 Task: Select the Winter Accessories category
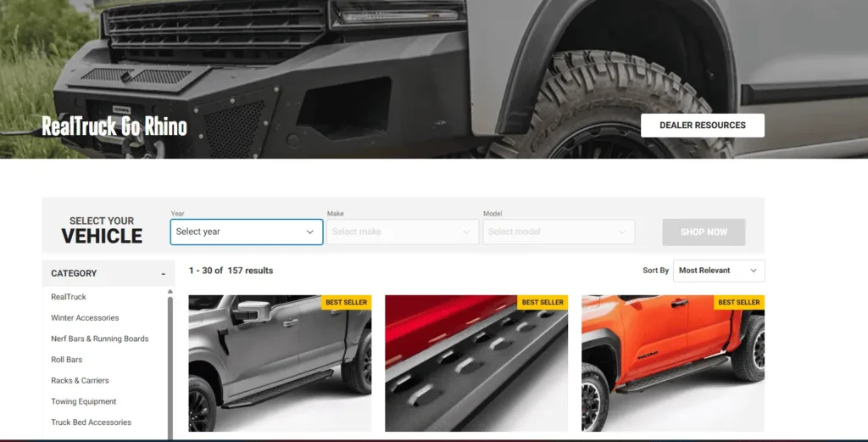click(85, 318)
